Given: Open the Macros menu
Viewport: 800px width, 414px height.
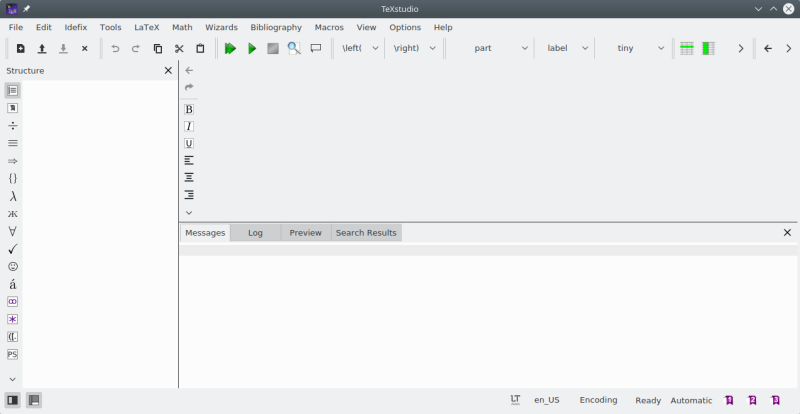Looking at the screenshot, I should [x=329, y=28].
